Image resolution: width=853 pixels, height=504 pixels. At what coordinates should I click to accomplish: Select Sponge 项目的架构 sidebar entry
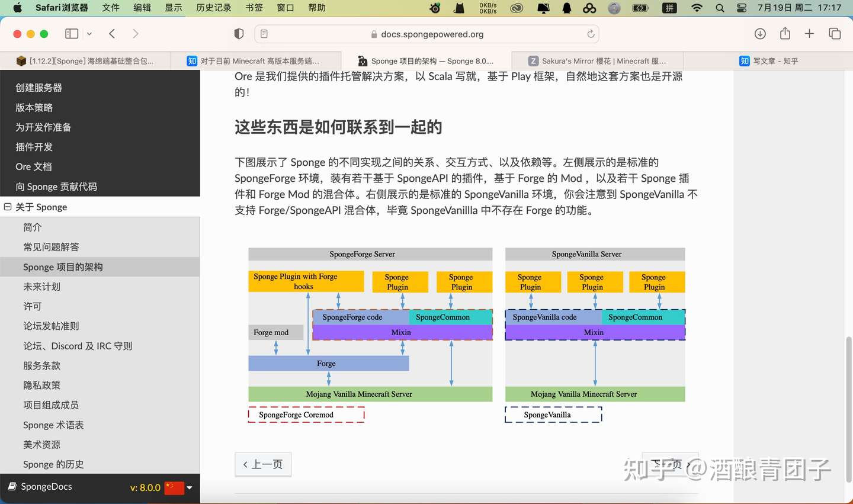[100, 267]
